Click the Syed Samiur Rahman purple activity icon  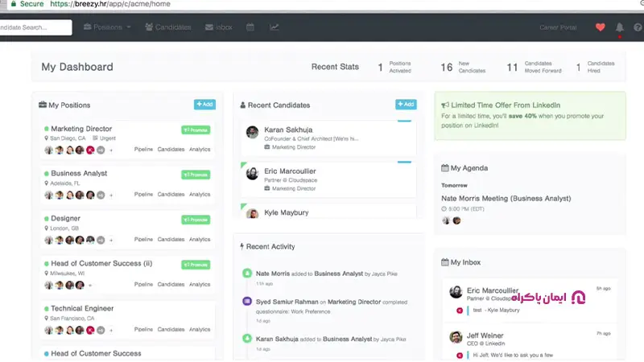pos(247,302)
